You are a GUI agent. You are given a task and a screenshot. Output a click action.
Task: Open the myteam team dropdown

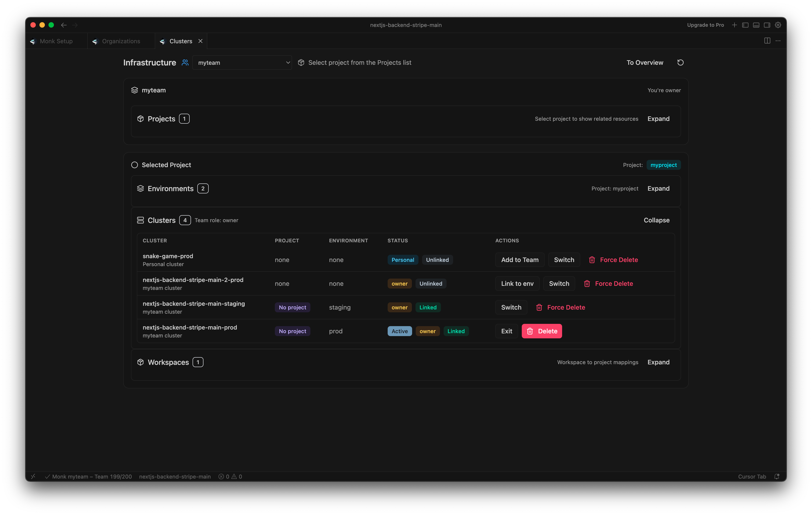pos(242,62)
